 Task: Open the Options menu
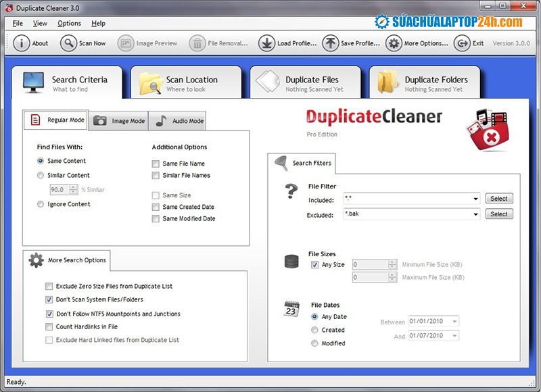69,23
